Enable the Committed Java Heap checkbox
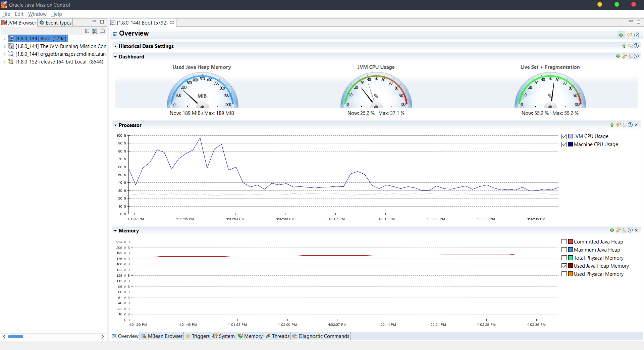Viewport: 644px width, 350px height. [x=564, y=242]
